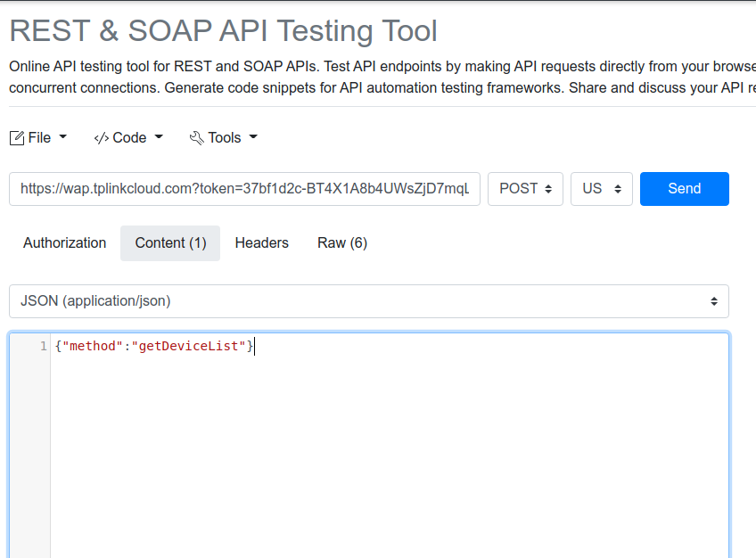Send the API request

point(685,189)
